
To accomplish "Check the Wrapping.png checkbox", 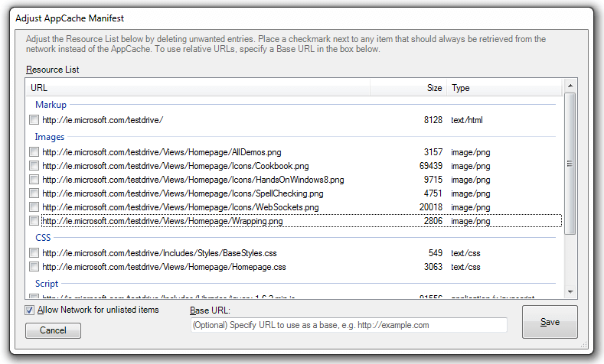I will tap(34, 221).
